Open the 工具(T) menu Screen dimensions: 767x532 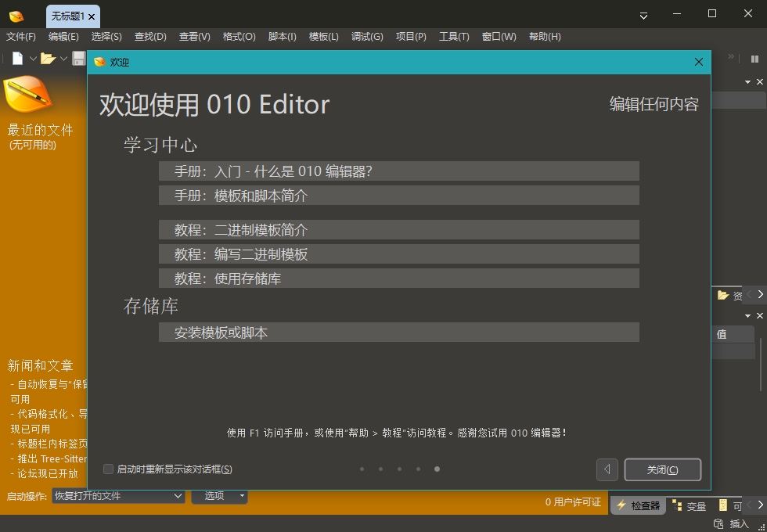pyautogui.click(x=454, y=37)
